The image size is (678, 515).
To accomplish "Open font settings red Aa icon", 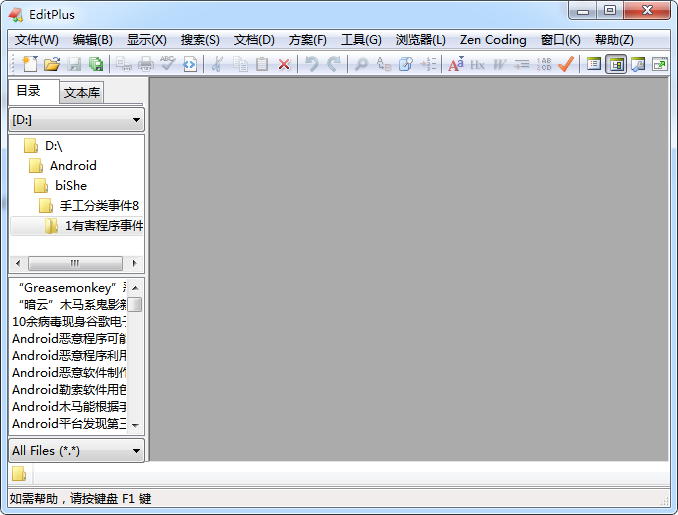I will click(x=456, y=64).
